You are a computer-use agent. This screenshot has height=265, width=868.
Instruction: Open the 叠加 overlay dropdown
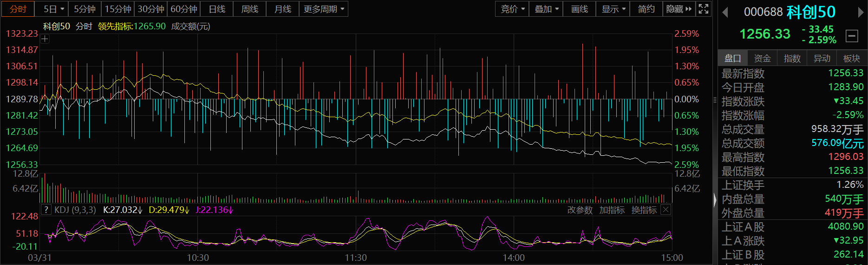tap(546, 9)
